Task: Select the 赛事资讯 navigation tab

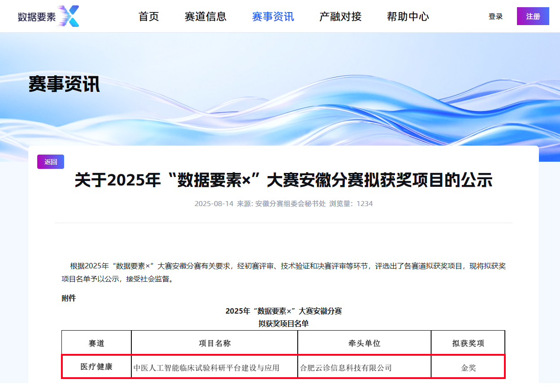Action: click(x=273, y=17)
